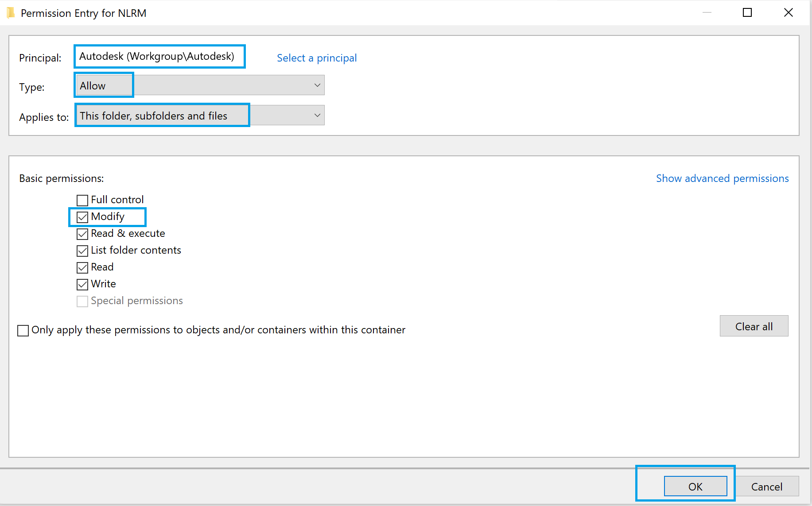Click the folder icon in title bar
This screenshot has width=812, height=506.
point(11,13)
